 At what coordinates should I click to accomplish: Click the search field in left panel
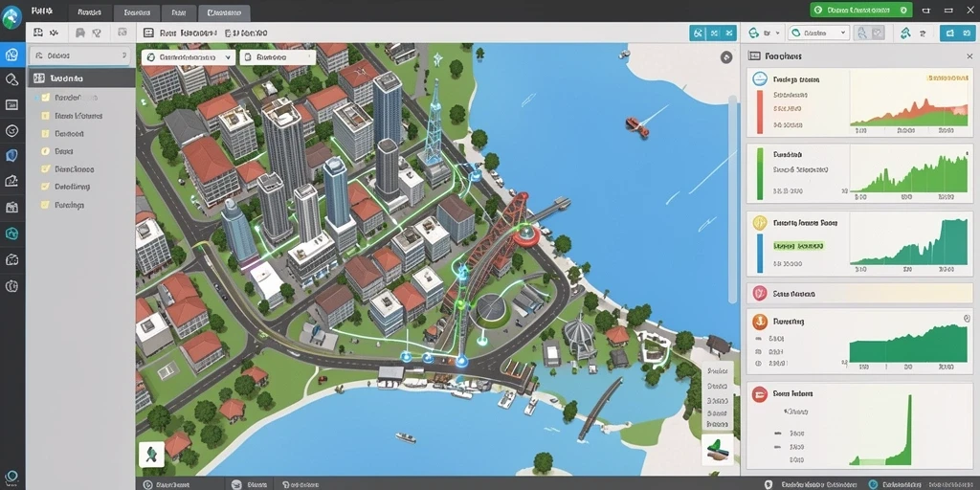80,56
